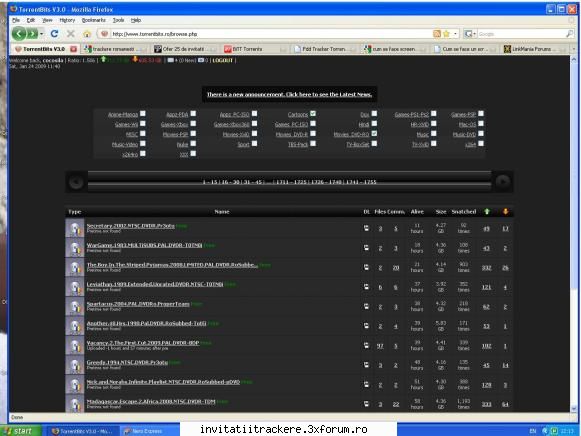Click the Stop loading X icon
Viewport: 581px width, 436px height.
pos(71,34)
